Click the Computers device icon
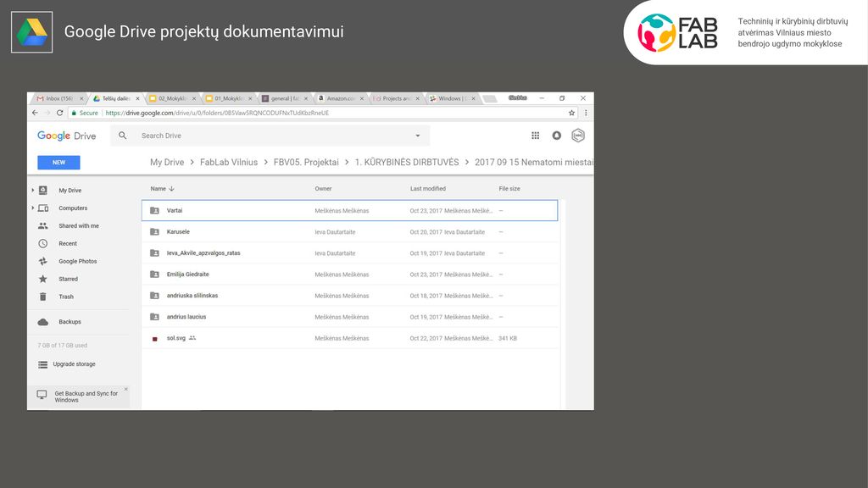The width and height of the screenshot is (868, 488). [43, 208]
